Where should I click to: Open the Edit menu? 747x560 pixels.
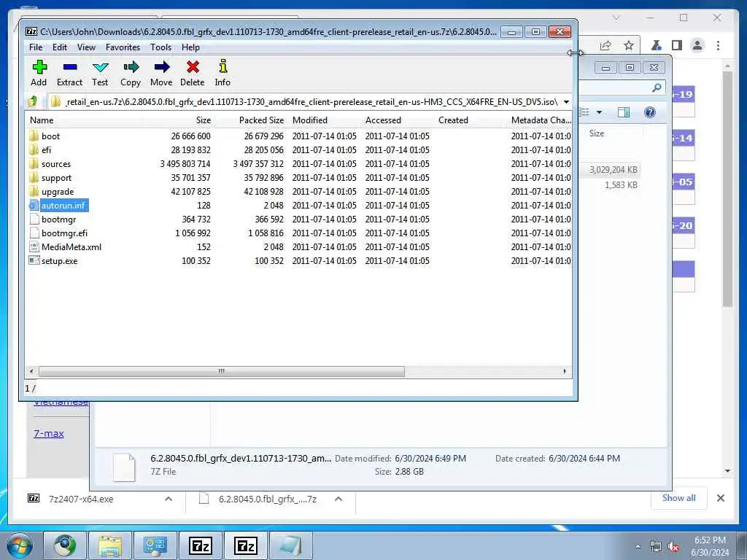(x=60, y=47)
